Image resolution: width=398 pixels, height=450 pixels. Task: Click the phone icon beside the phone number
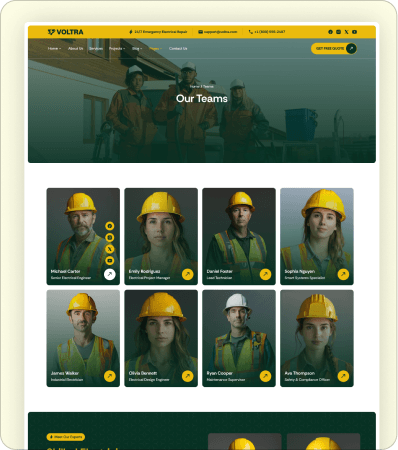click(251, 32)
